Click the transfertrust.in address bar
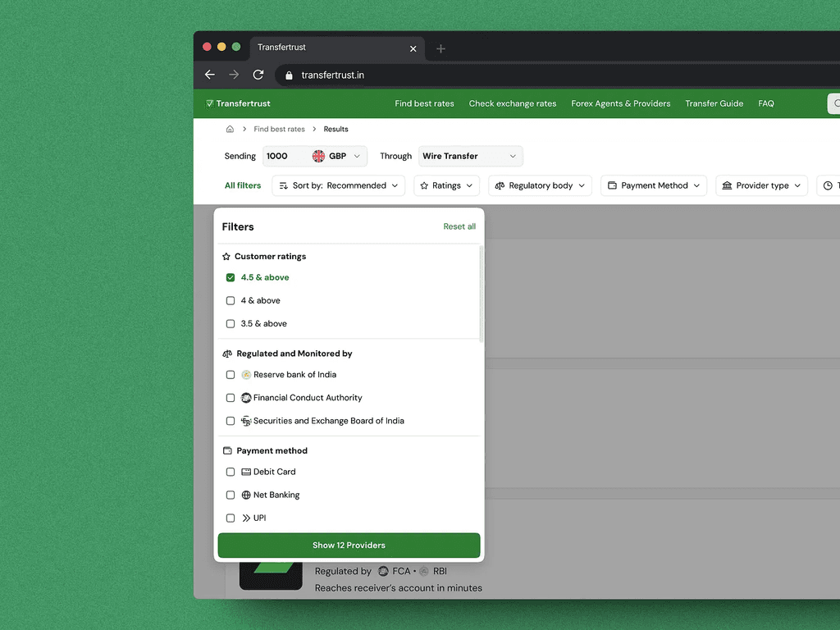This screenshot has height=630, width=840. (557, 75)
